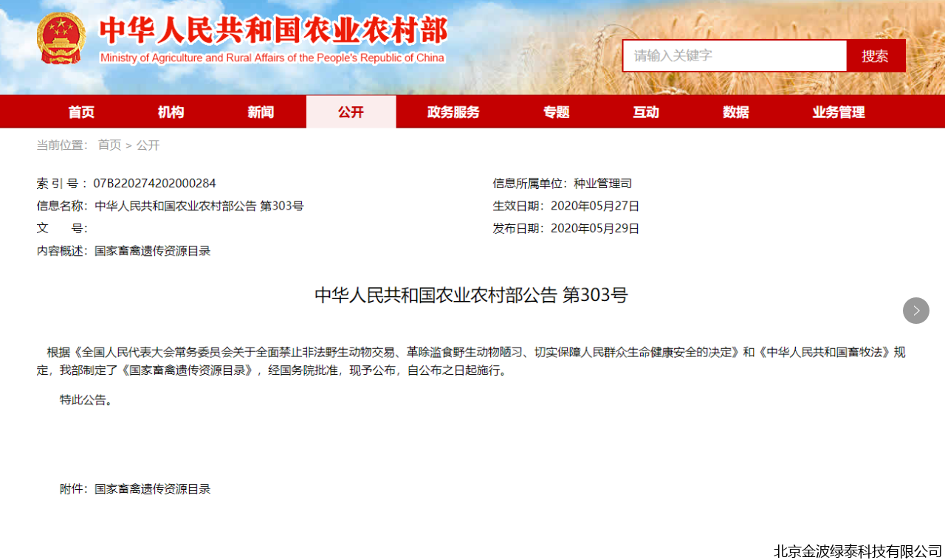Open the 专题 navigation menu
The width and height of the screenshot is (945, 560).
pyautogui.click(x=556, y=111)
